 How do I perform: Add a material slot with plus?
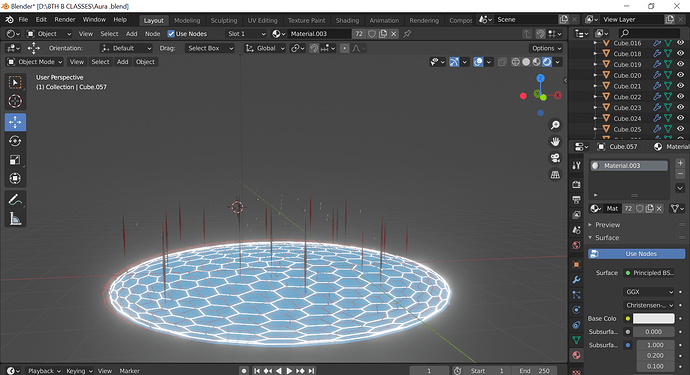[680, 163]
